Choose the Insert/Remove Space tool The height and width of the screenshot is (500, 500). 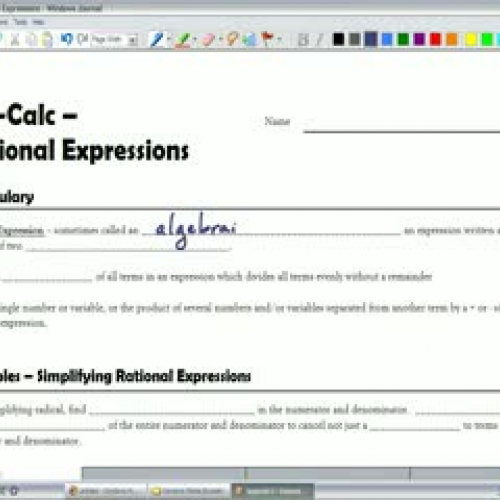point(250,39)
